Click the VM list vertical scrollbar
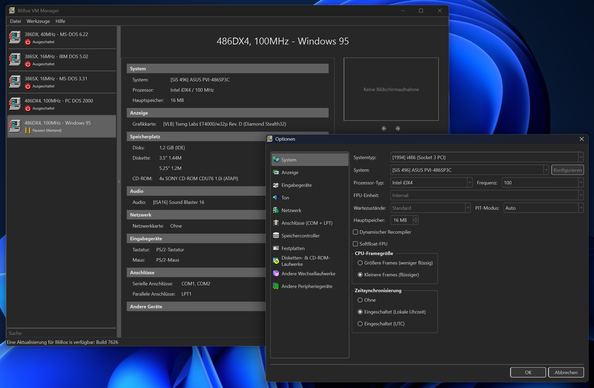 click(119, 181)
